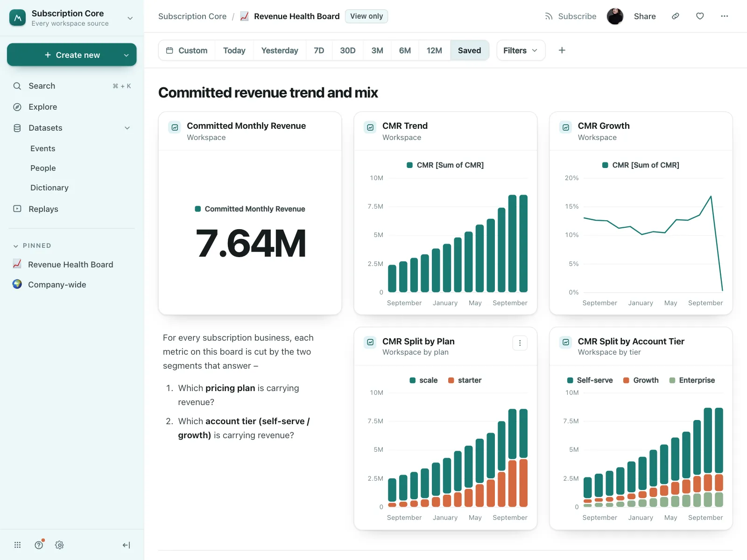Open the Create new dropdown arrow
Viewport: 747px width, 560px height.
tap(126, 55)
